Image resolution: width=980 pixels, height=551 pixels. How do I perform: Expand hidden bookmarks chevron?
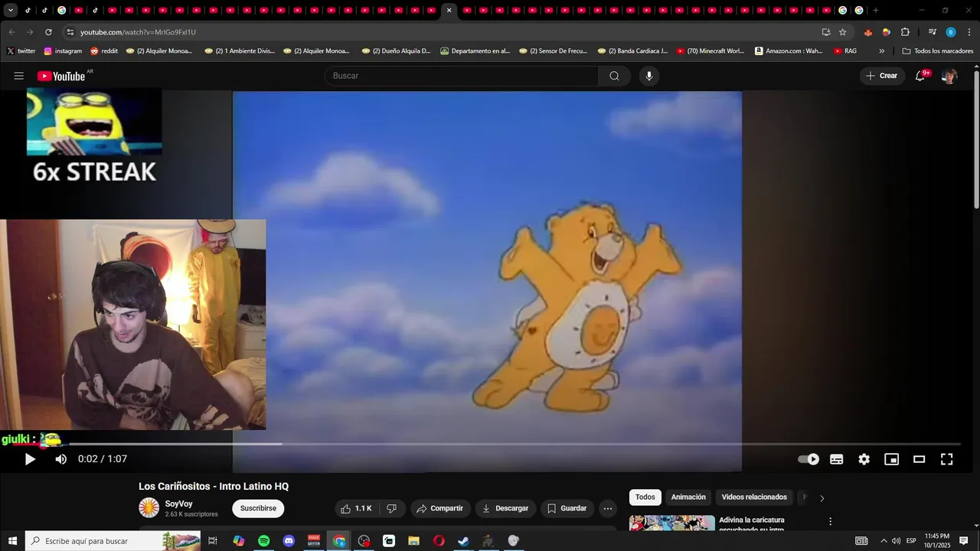pos(882,51)
